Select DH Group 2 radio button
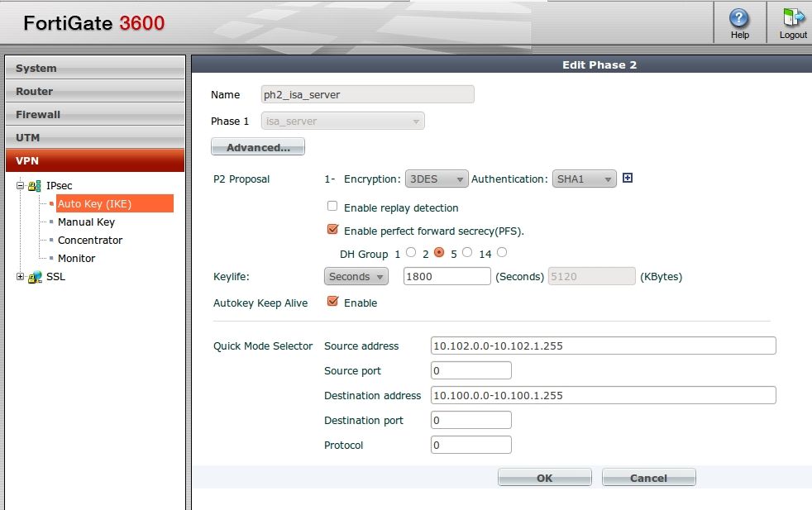 (439, 252)
